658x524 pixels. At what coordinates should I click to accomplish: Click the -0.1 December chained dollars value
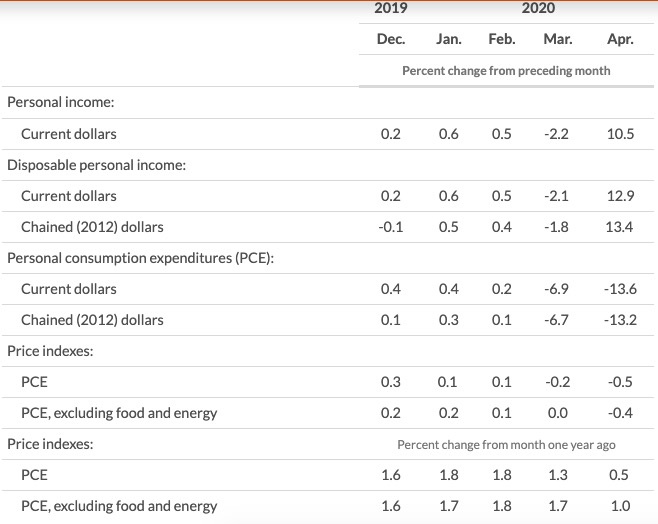pyautogui.click(x=391, y=227)
